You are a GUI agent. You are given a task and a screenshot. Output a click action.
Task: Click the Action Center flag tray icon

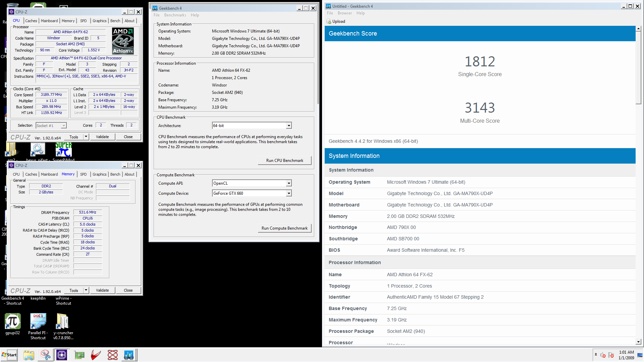(611, 355)
